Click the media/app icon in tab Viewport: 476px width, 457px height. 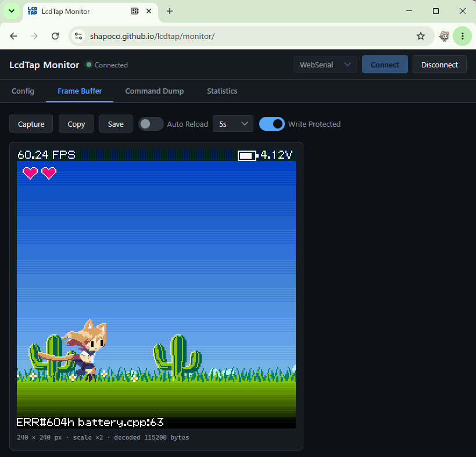point(134,11)
